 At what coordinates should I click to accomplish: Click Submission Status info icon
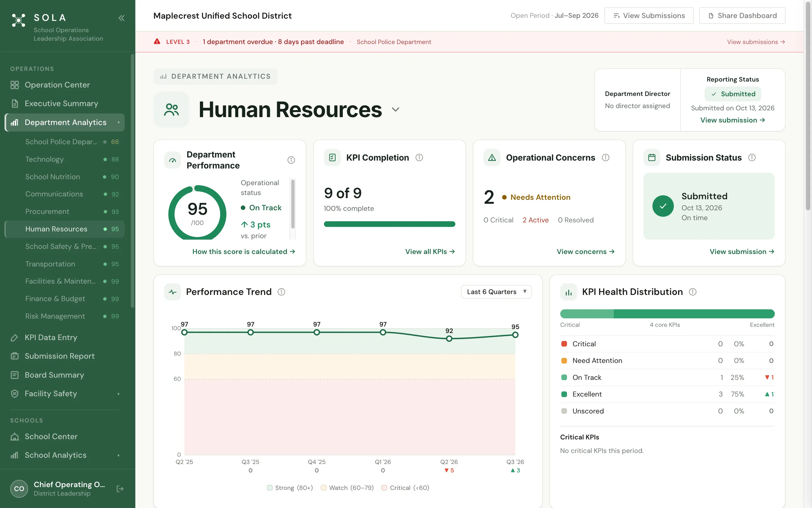click(x=752, y=157)
